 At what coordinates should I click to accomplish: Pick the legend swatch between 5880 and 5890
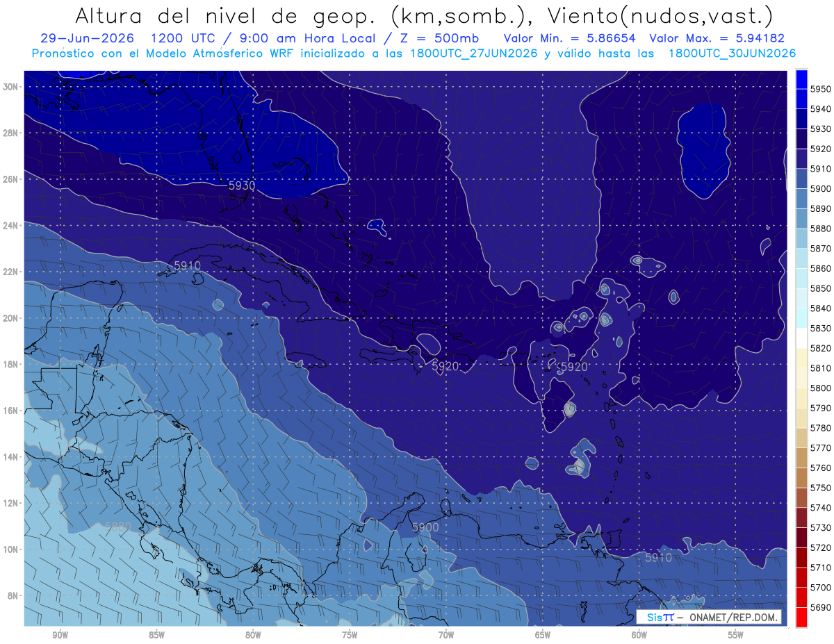coord(801,219)
